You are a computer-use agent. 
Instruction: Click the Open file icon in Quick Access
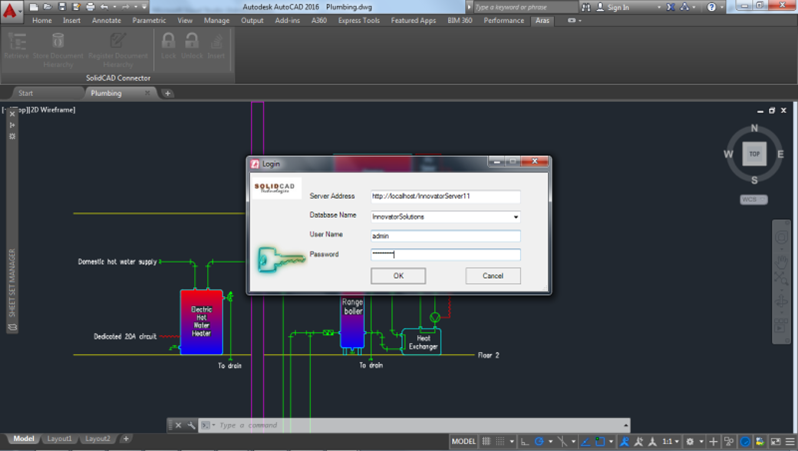tap(47, 7)
